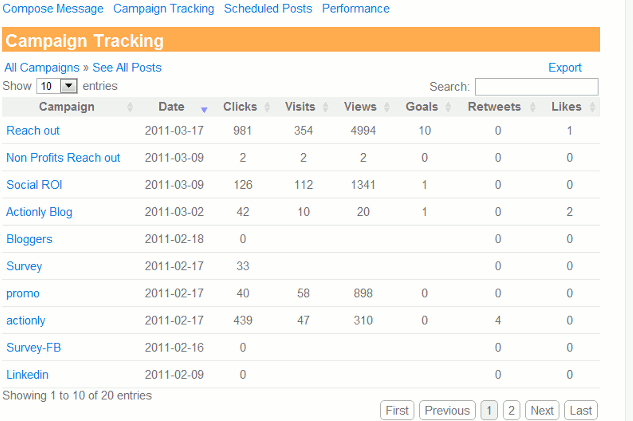Focus the Search input field
Viewport: 633px width, 421px height.
click(x=537, y=87)
